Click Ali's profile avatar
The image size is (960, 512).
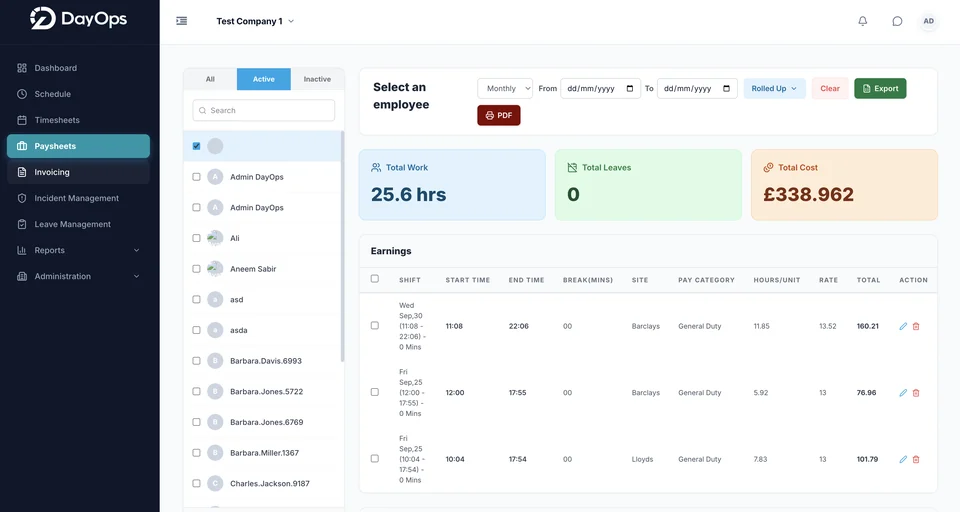(215, 238)
